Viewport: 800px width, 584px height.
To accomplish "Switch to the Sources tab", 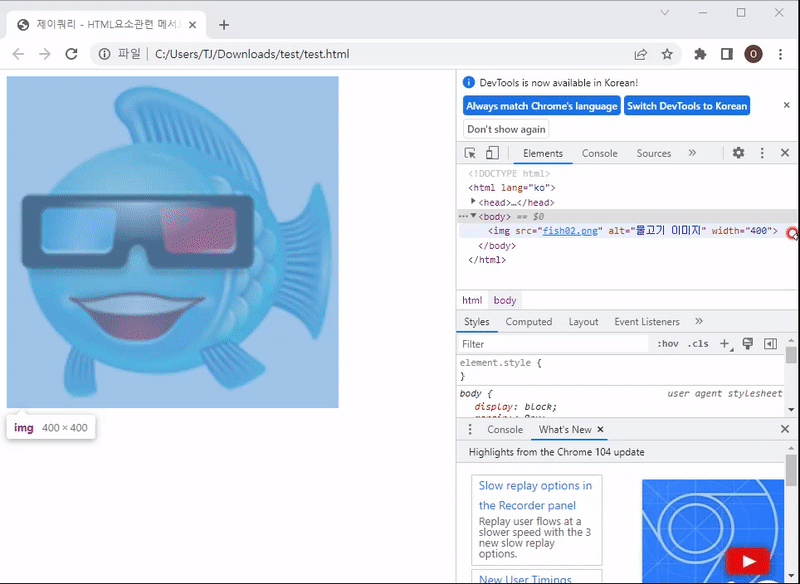I will [654, 154].
